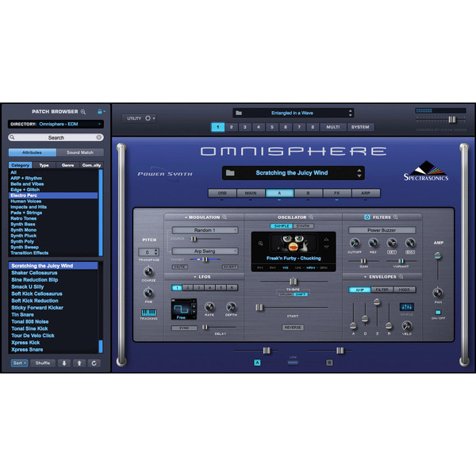The width and height of the screenshot is (476, 476).
Task: Click the Coarse pitch knob
Action: point(148,271)
